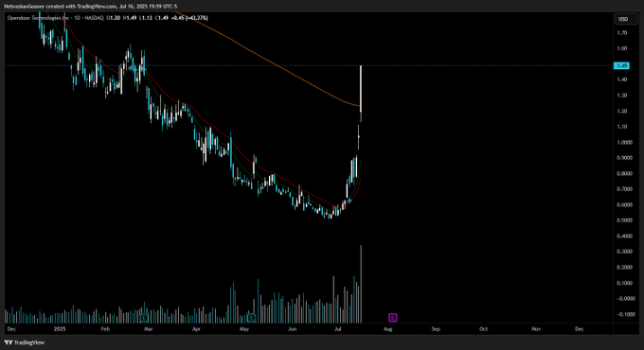Click the +43.27% change value in legend
Image resolution: width=644 pixels, height=350 pixels.
pos(198,18)
